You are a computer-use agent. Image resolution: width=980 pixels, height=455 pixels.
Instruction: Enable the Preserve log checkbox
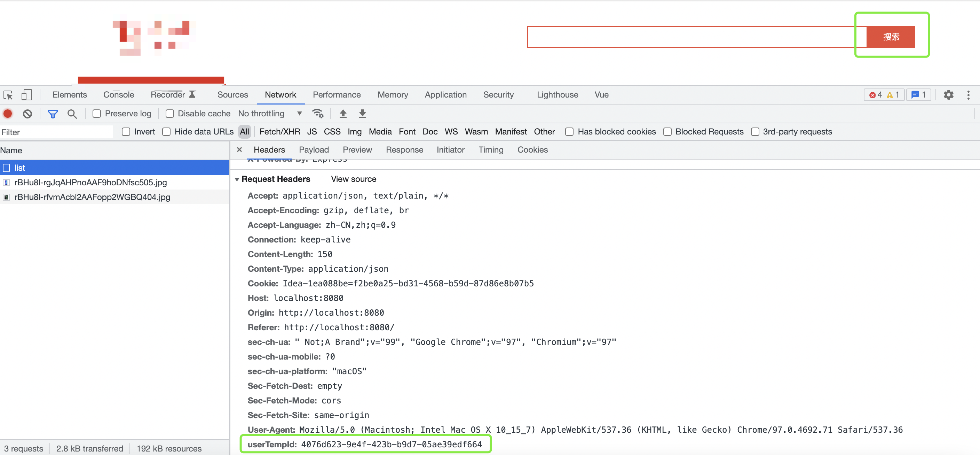click(x=97, y=114)
